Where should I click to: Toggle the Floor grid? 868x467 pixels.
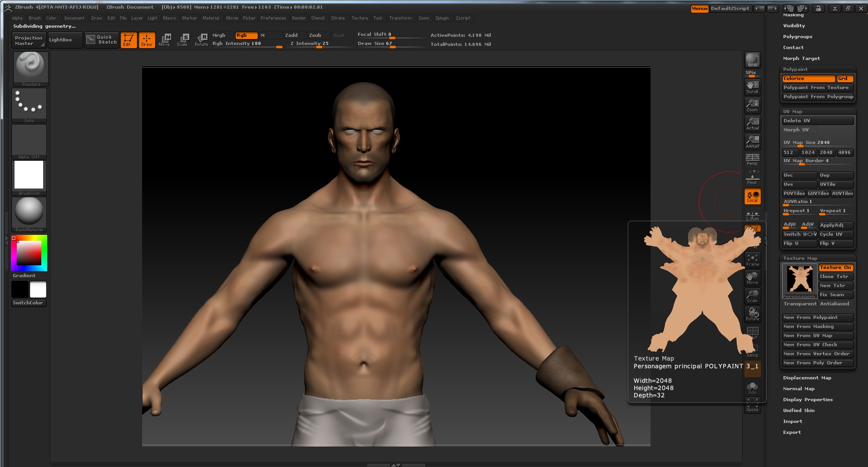click(x=752, y=178)
